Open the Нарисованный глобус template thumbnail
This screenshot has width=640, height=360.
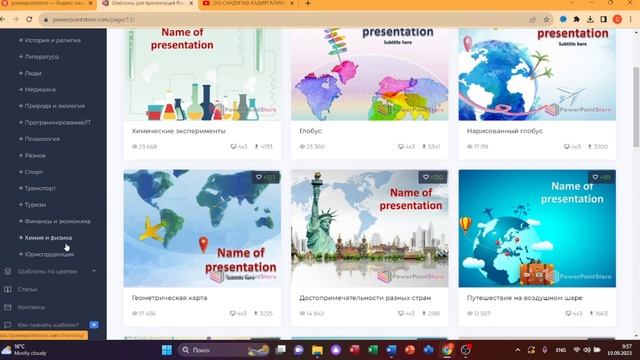(x=537, y=74)
